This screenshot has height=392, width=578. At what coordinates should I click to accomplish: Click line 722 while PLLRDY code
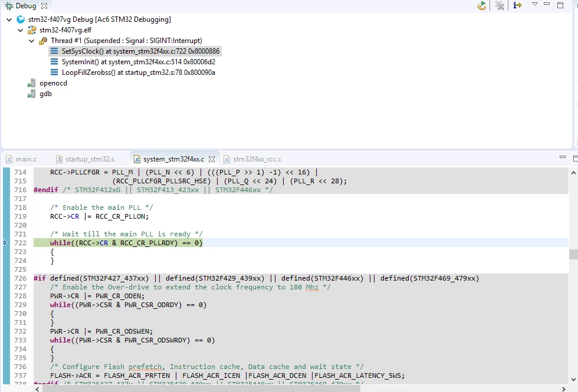click(x=126, y=243)
